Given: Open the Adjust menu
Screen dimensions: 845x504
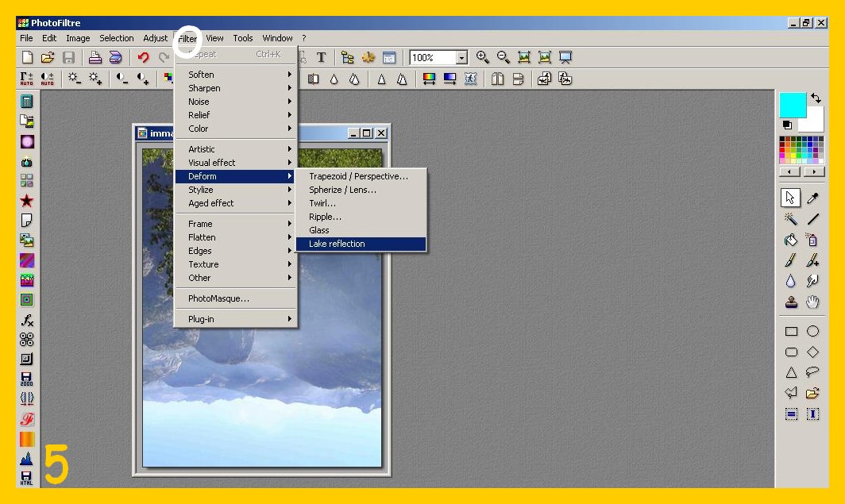Looking at the screenshot, I should pyautogui.click(x=156, y=38).
